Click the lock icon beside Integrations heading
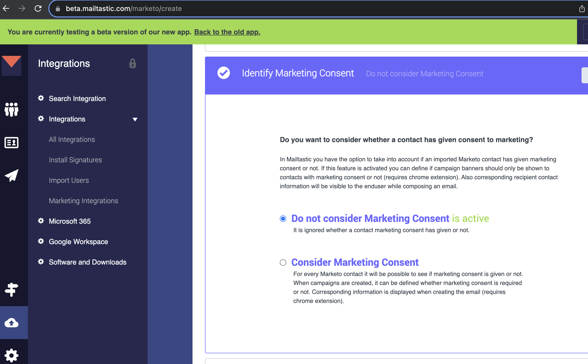This screenshot has width=588, height=364. coord(133,64)
